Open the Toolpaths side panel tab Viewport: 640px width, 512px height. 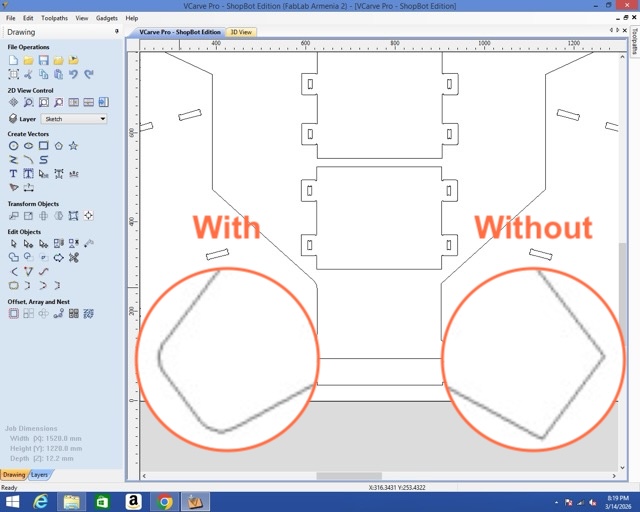click(635, 41)
